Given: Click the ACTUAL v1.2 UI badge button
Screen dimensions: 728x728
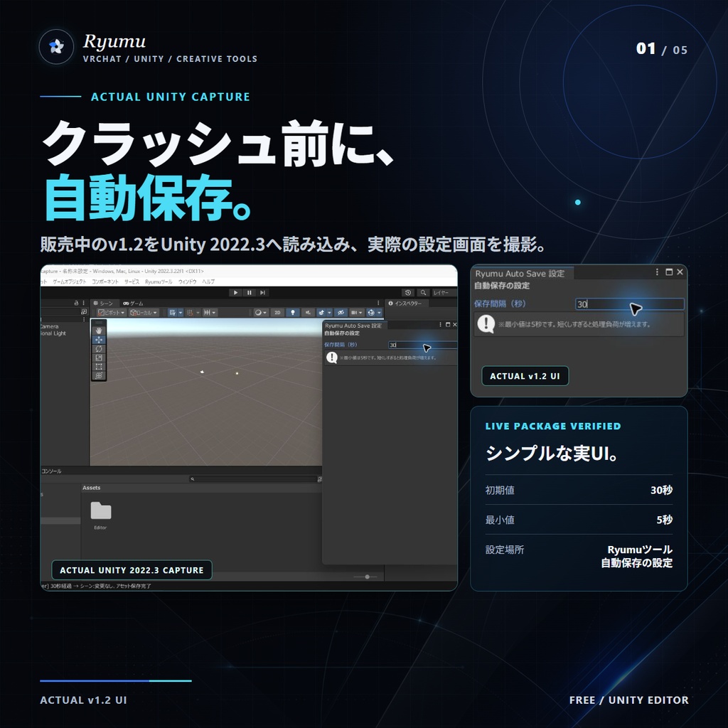Looking at the screenshot, I should pos(525,376).
